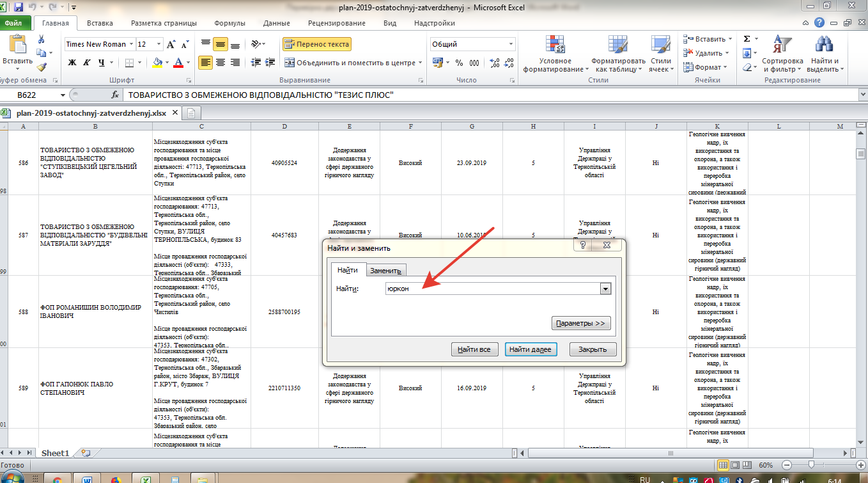Open the Файл tab

click(15, 23)
